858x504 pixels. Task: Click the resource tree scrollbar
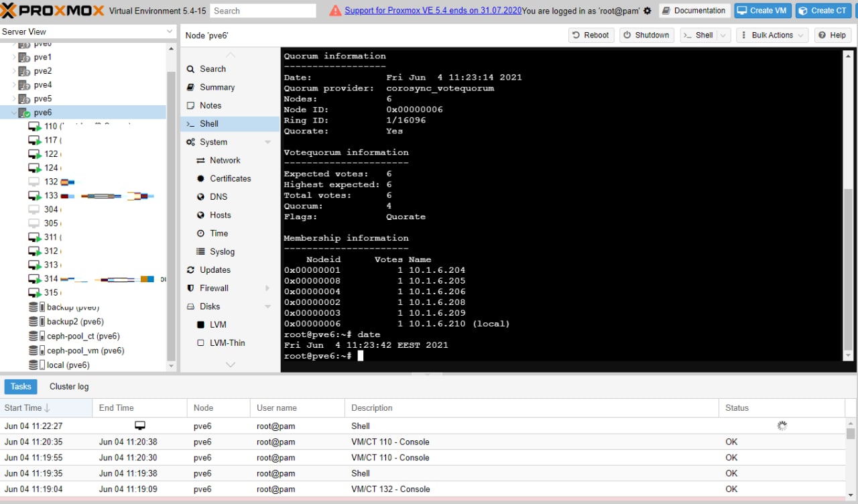(171, 214)
